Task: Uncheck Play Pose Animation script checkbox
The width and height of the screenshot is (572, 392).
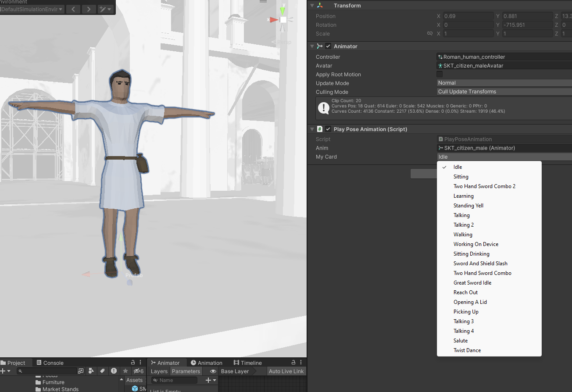Action: pos(328,129)
